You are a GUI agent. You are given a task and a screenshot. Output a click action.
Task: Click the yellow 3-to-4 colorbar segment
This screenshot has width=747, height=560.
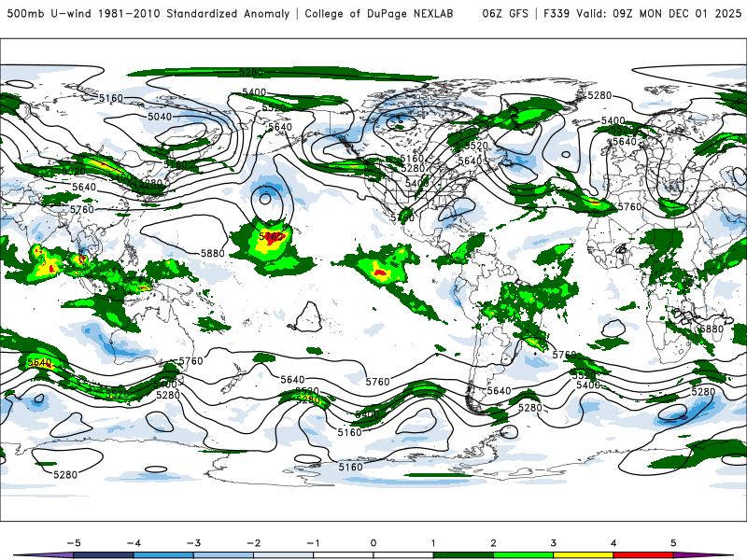pos(583,555)
